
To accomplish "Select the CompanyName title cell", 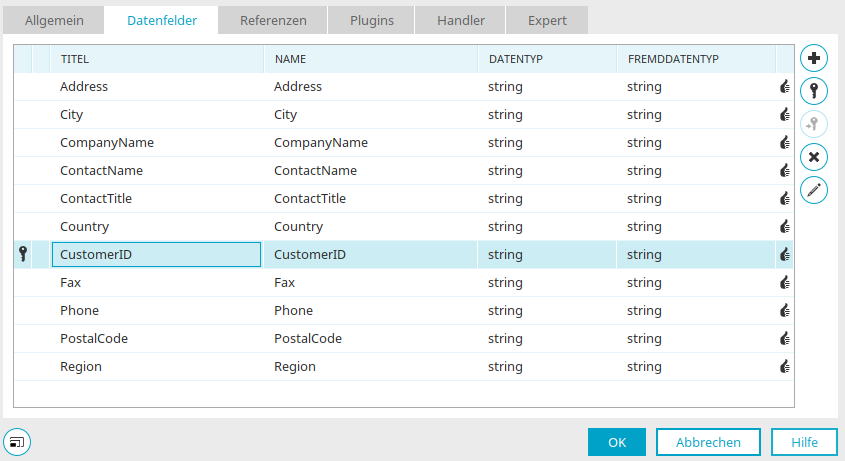I will point(156,142).
